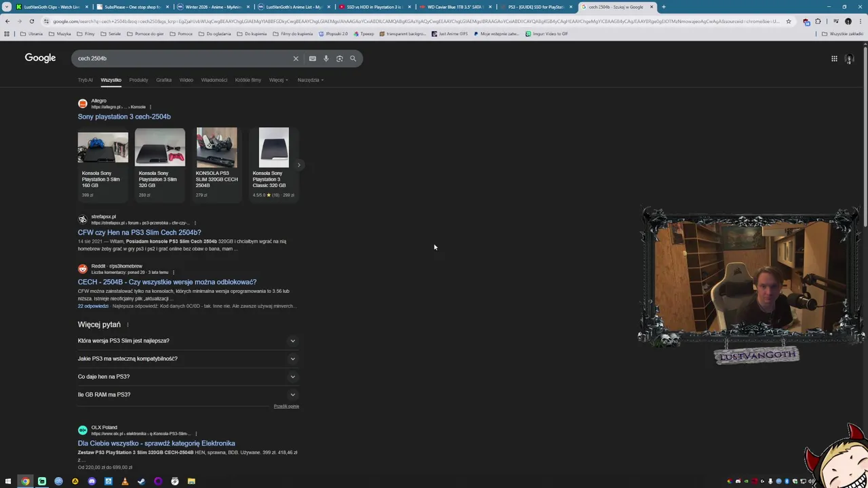Open Discord from the taskbar
The height and width of the screenshot is (488, 868).
click(x=92, y=481)
